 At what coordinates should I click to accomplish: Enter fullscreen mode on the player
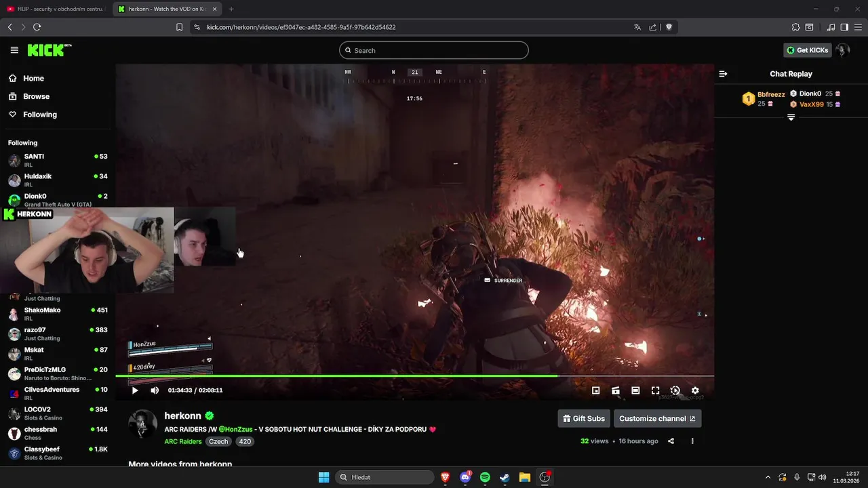coord(655,390)
